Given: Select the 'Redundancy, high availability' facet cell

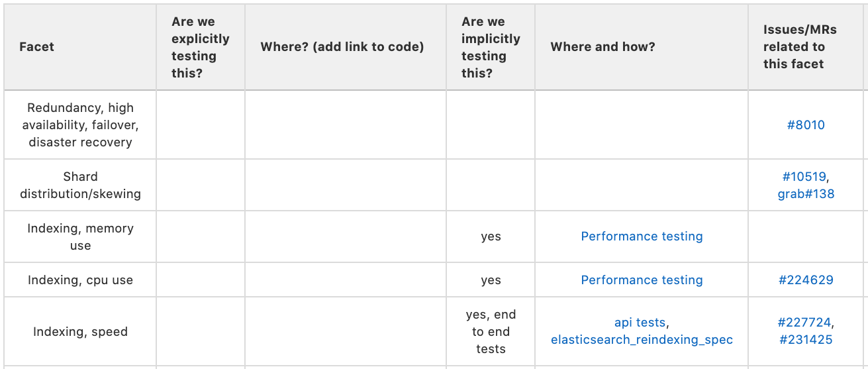Looking at the screenshot, I should tap(80, 125).
